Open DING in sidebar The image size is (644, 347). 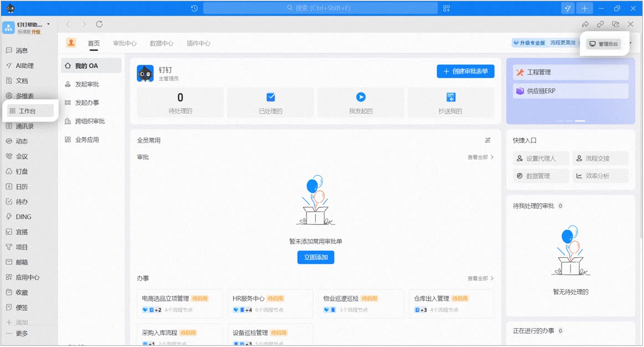point(19,217)
